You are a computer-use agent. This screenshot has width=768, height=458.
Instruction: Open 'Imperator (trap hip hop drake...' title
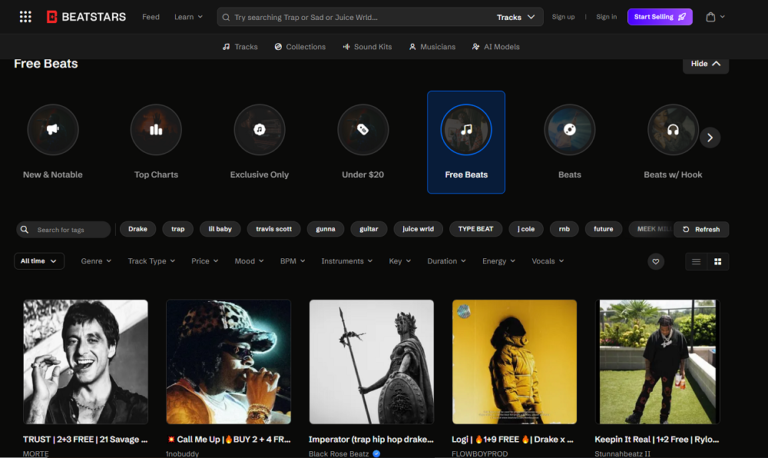[371, 439]
